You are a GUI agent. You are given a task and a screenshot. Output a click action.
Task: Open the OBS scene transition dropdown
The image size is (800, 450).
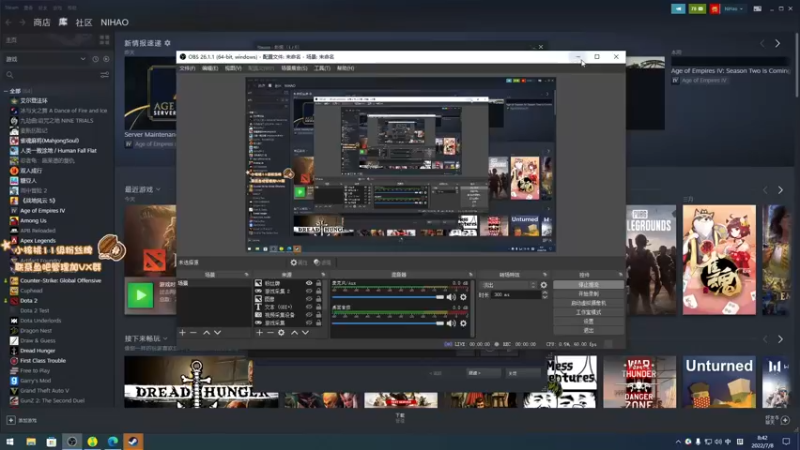pyautogui.click(x=509, y=285)
